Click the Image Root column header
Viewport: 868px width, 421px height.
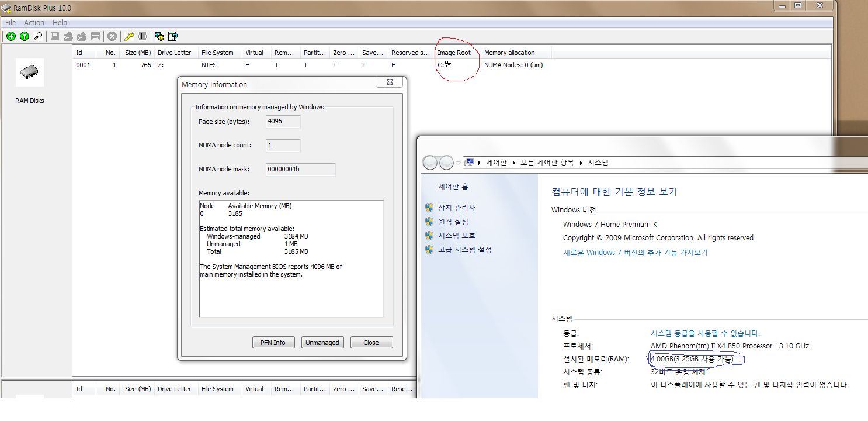click(458, 53)
